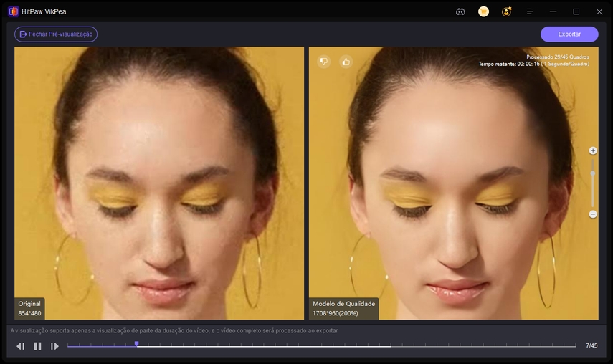The height and width of the screenshot is (364, 613).
Task: Step to the next frame
Action: pos(54,346)
